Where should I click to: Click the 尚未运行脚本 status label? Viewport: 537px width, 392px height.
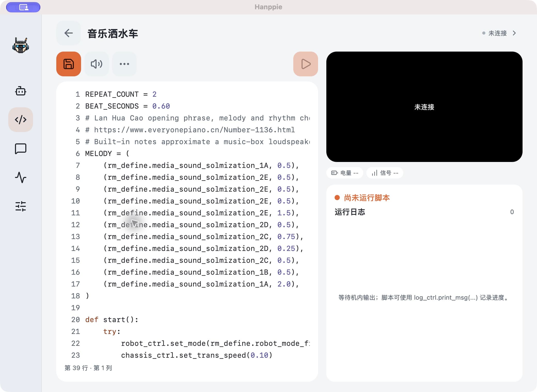[x=367, y=198]
